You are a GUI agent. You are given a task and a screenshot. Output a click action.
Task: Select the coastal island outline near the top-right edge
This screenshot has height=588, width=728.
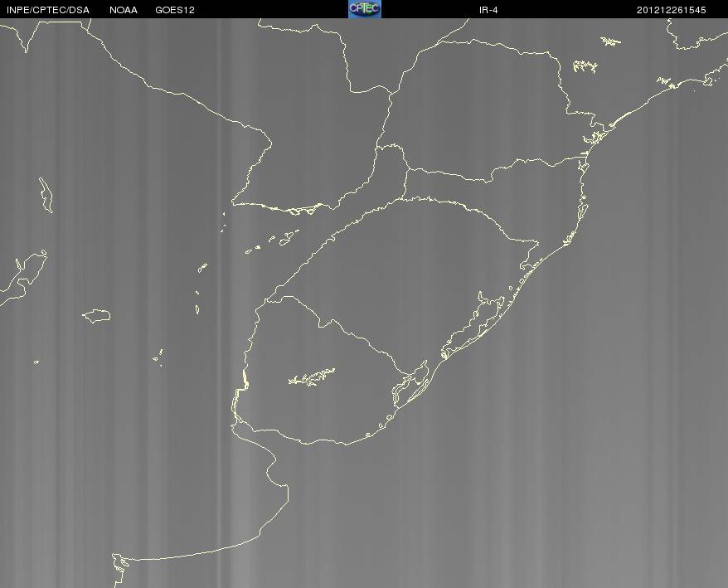(x=708, y=81)
